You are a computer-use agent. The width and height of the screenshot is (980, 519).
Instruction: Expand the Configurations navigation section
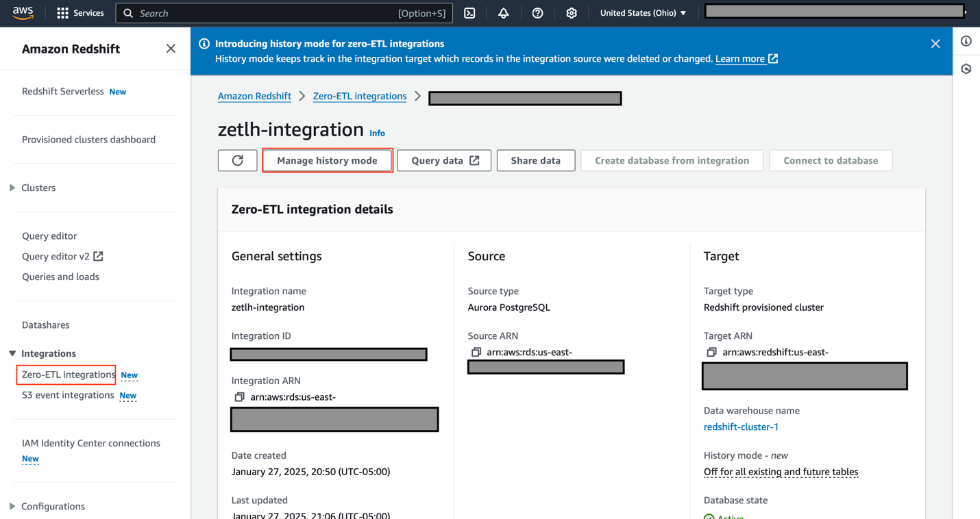(x=12, y=507)
